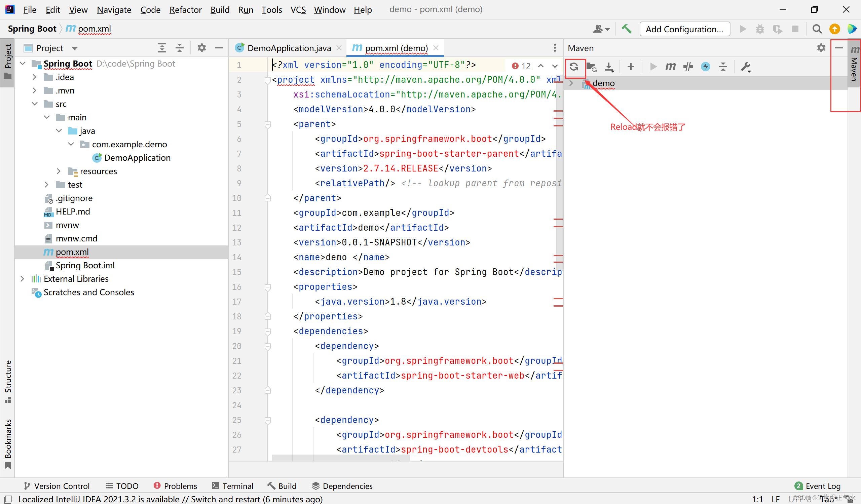Click Add Configuration button
Viewport: 861px width, 504px height.
coord(684,29)
